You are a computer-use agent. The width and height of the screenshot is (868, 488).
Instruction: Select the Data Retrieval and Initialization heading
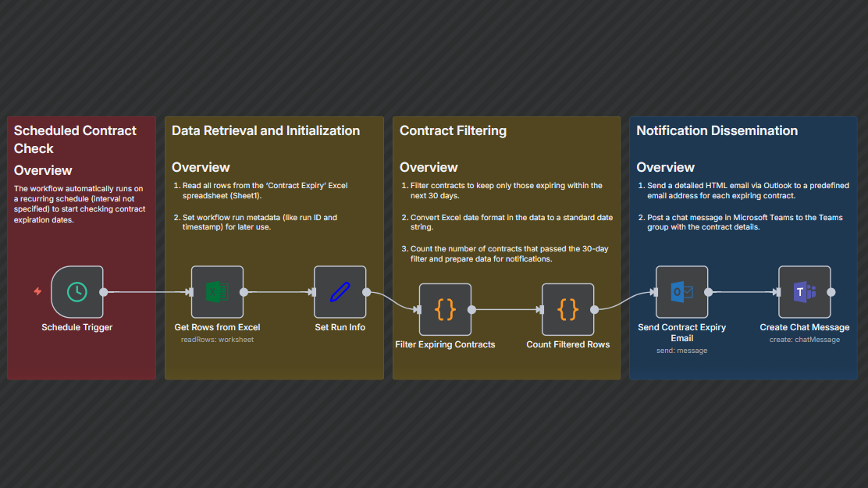(265, 130)
